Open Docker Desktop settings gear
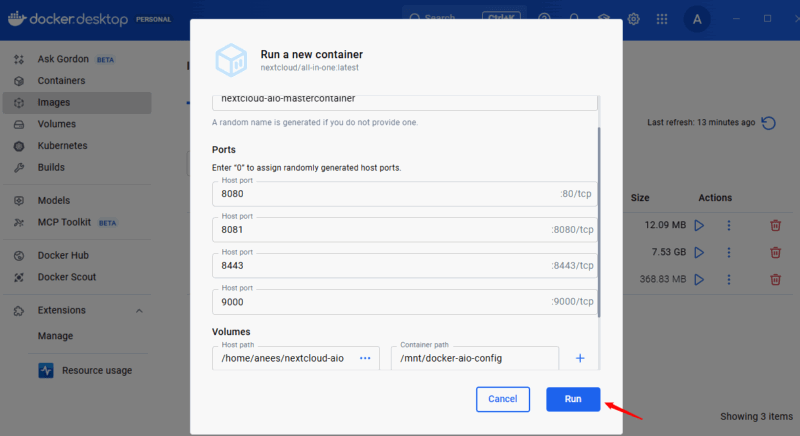This screenshot has height=436, width=800. [x=634, y=19]
